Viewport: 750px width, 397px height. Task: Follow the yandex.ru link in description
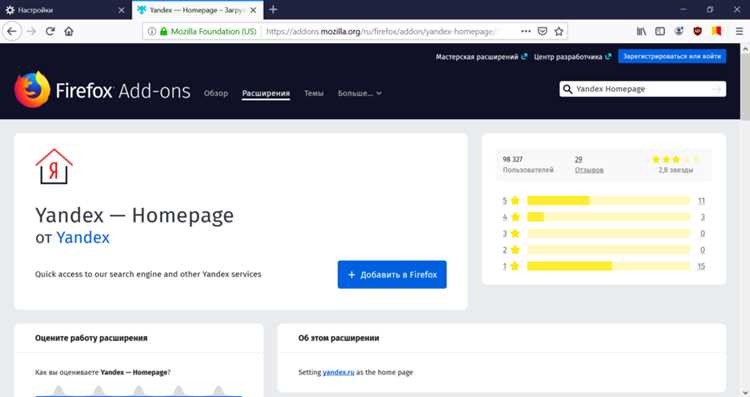coord(338,372)
